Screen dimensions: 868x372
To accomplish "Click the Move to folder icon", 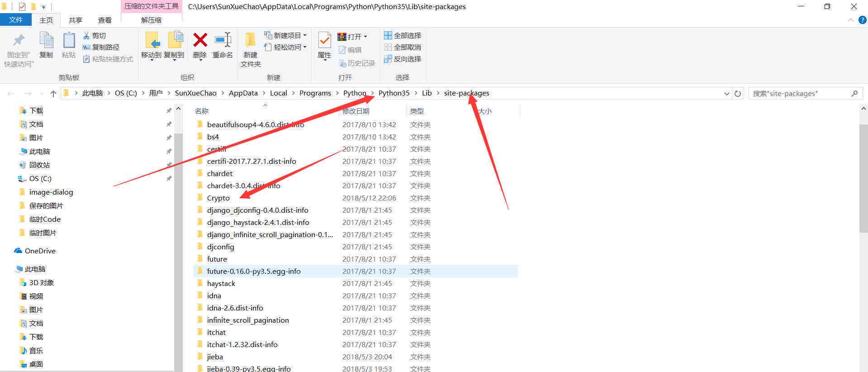I will (152, 40).
